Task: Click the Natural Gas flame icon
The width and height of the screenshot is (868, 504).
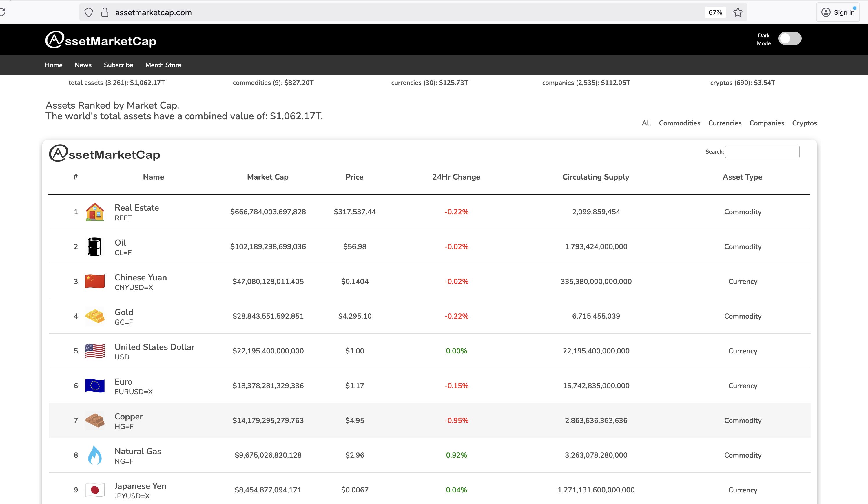Action: [95, 455]
